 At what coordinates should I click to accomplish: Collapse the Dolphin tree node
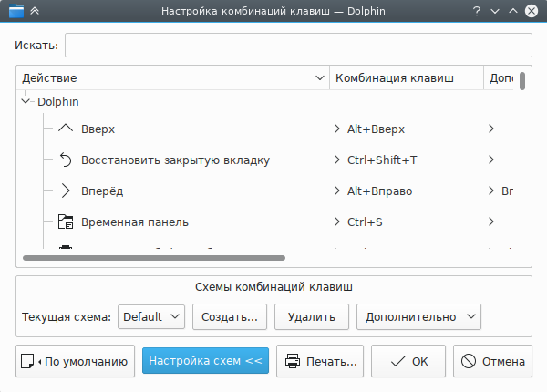coord(26,102)
